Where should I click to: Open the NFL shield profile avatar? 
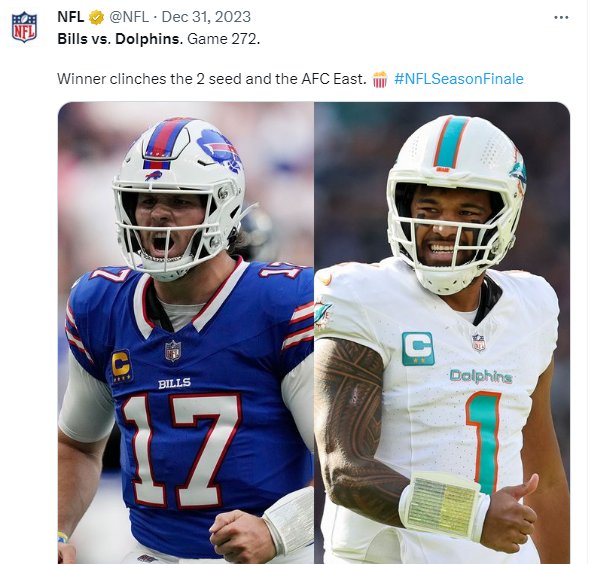(24, 27)
